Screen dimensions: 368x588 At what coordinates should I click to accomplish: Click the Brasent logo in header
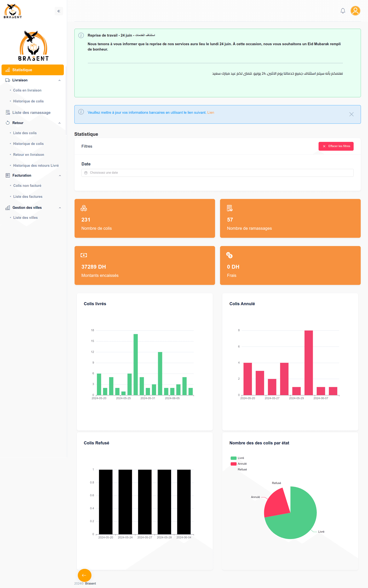[x=13, y=11]
